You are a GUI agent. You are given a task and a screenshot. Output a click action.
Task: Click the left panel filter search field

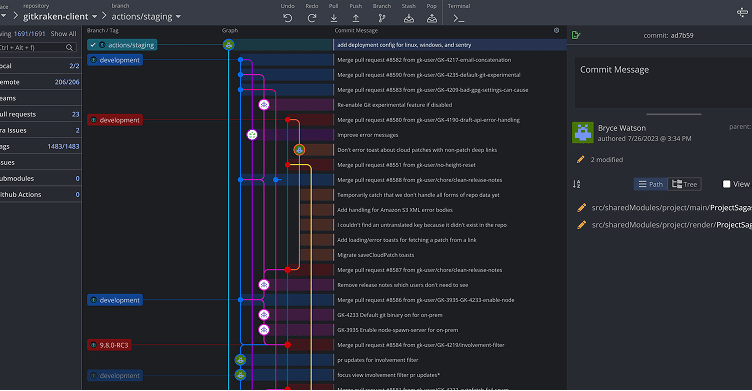point(37,47)
